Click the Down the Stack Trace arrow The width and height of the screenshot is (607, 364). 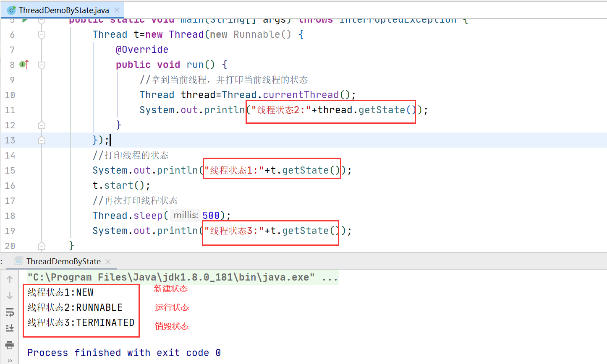coord(10,296)
